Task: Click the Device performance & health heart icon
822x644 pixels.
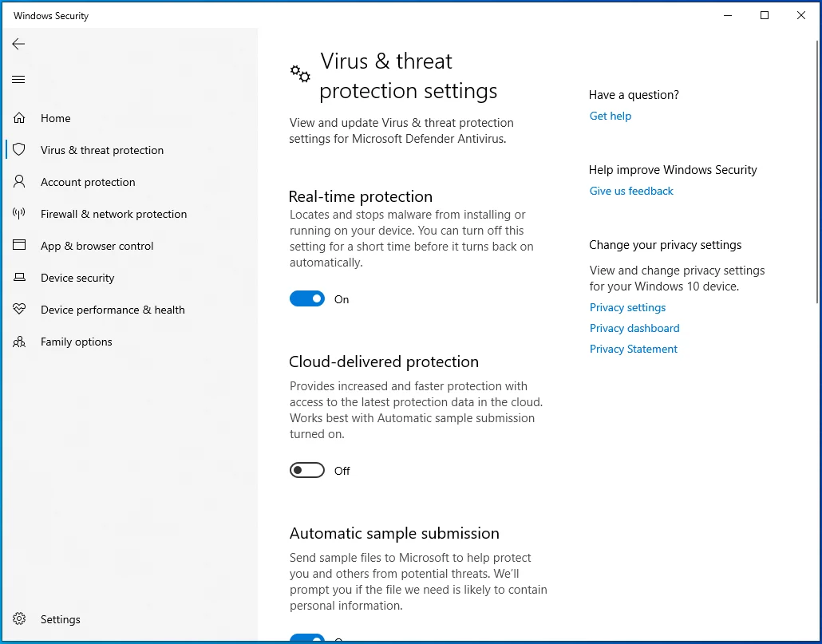Action: coord(19,309)
